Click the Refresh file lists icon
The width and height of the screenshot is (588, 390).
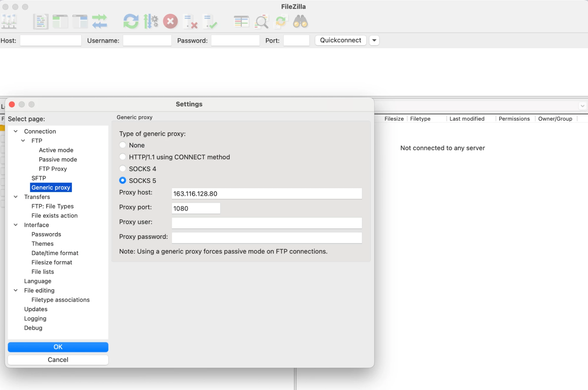131,22
